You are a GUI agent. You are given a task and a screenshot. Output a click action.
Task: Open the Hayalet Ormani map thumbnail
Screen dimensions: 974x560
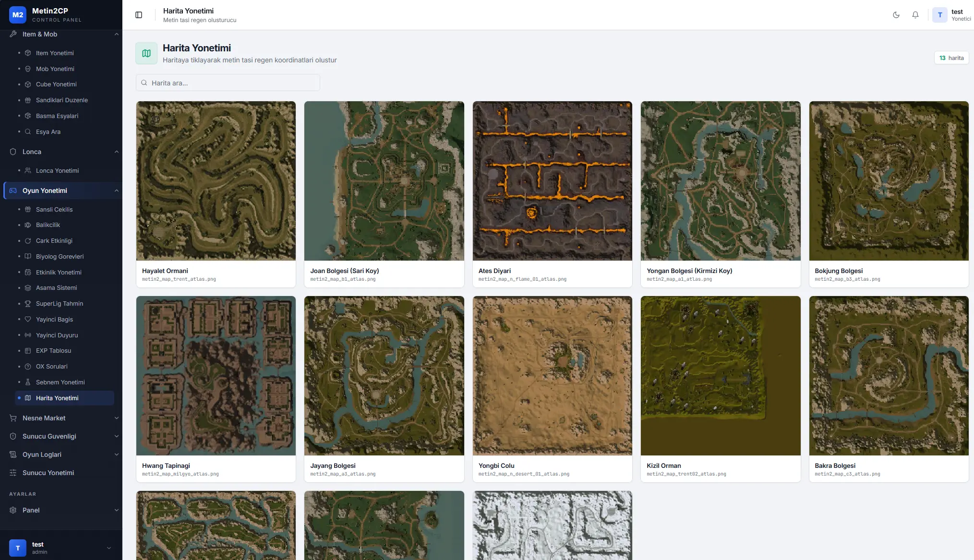[x=216, y=181]
